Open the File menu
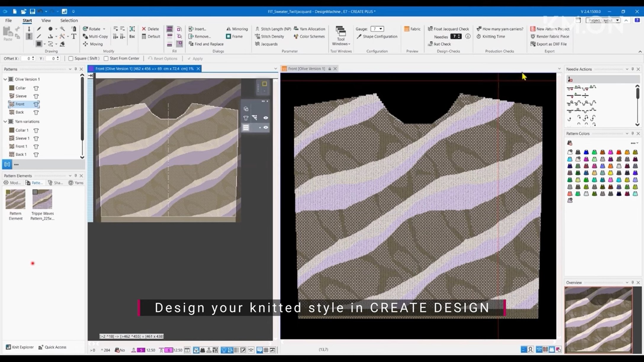The width and height of the screenshot is (644, 362). pos(8,20)
